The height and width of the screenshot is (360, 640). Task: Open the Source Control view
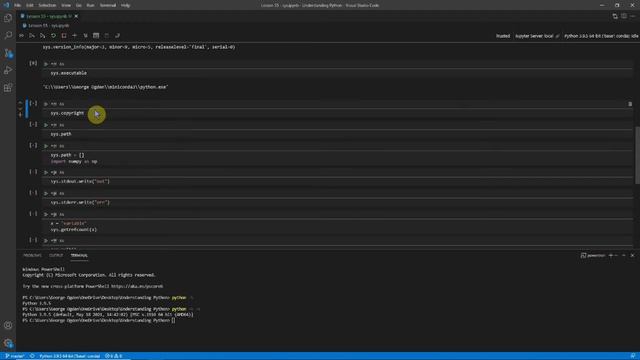click(x=8, y=53)
